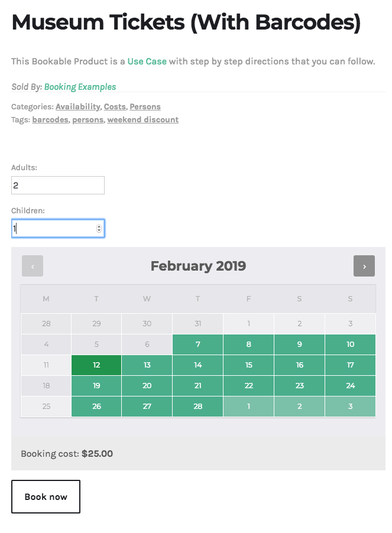Pick February 20 on the calendar
This screenshot has width=392, height=533.
pyautogui.click(x=147, y=386)
